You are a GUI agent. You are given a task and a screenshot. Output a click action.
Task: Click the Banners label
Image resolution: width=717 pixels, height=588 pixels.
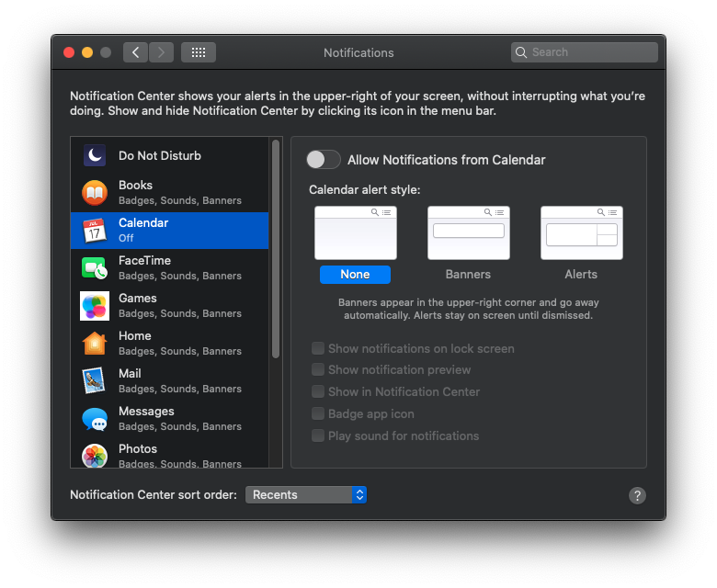click(468, 274)
